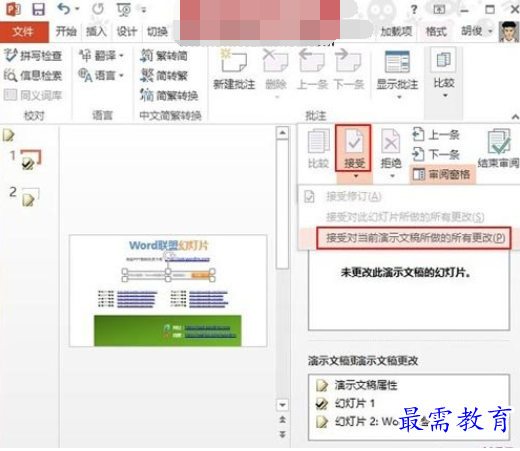Toggle the 审阅窗格 reviewing pane
The width and height of the screenshot is (520, 451).
coord(442,174)
